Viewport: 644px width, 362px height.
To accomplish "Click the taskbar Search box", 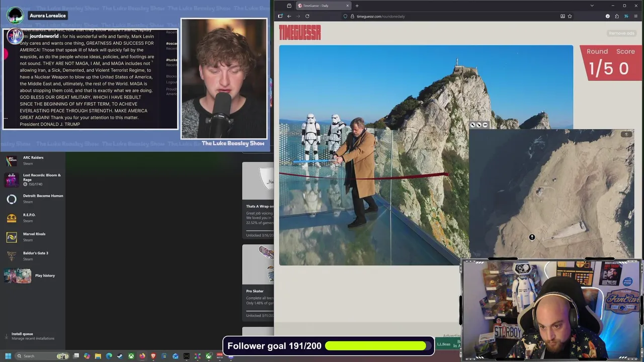I will [42, 356].
